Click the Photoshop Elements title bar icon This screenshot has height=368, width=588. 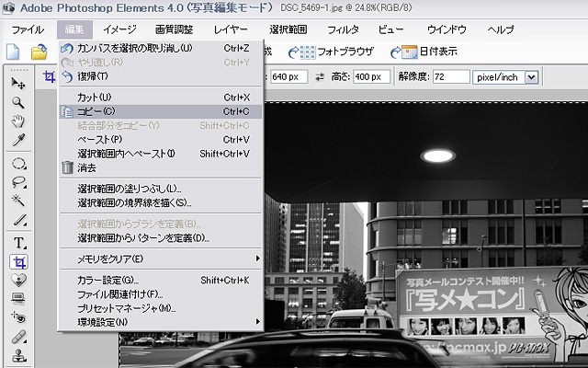coord(8,7)
